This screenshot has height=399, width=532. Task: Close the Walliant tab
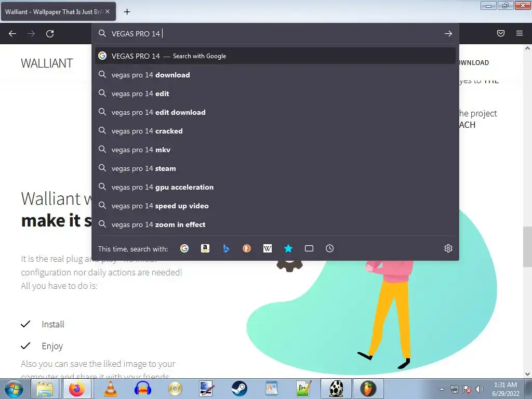click(107, 11)
